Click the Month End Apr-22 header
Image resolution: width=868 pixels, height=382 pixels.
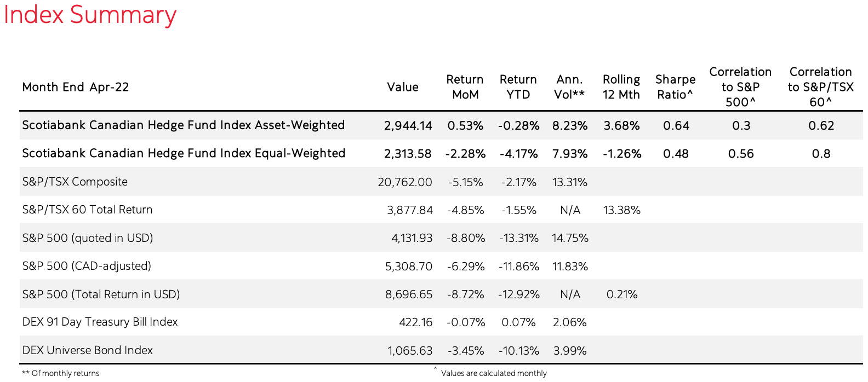76,87
